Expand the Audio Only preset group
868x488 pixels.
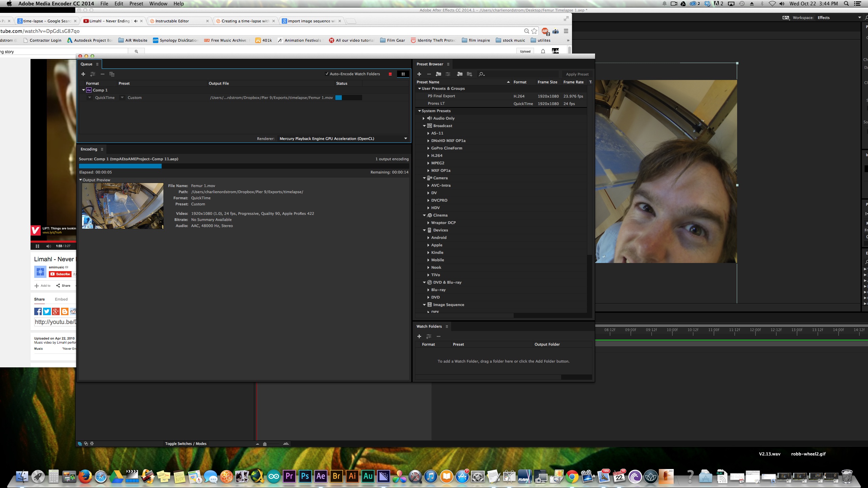click(x=423, y=118)
